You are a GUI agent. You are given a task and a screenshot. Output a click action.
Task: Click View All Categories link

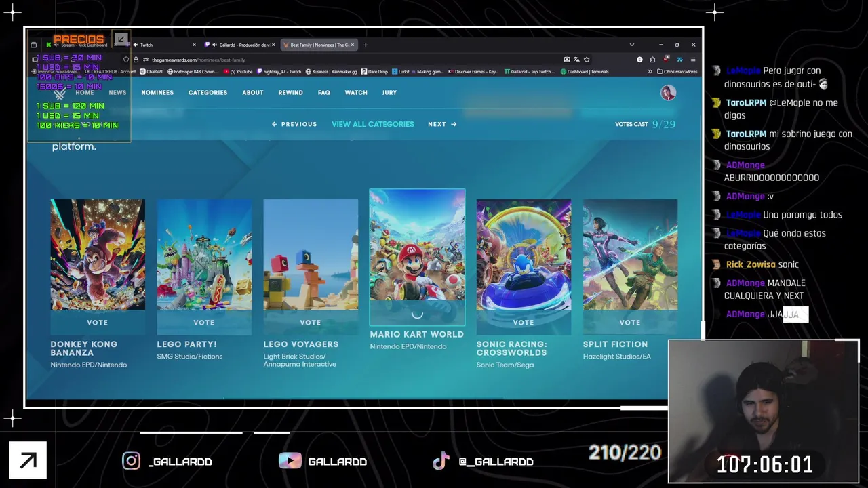[373, 124]
